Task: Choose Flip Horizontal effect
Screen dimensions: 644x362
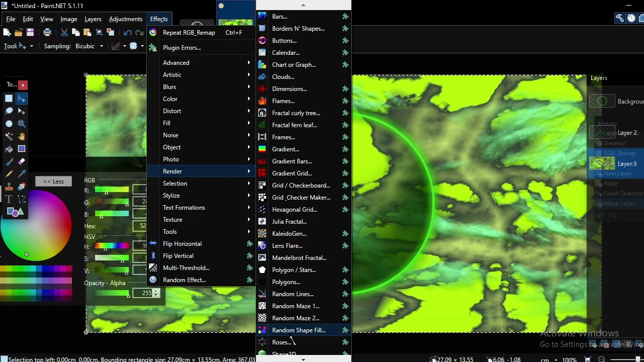Action: coord(202,244)
